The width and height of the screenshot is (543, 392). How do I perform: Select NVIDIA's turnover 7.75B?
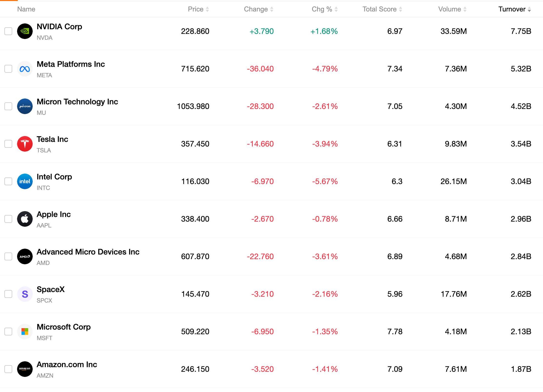(x=521, y=31)
